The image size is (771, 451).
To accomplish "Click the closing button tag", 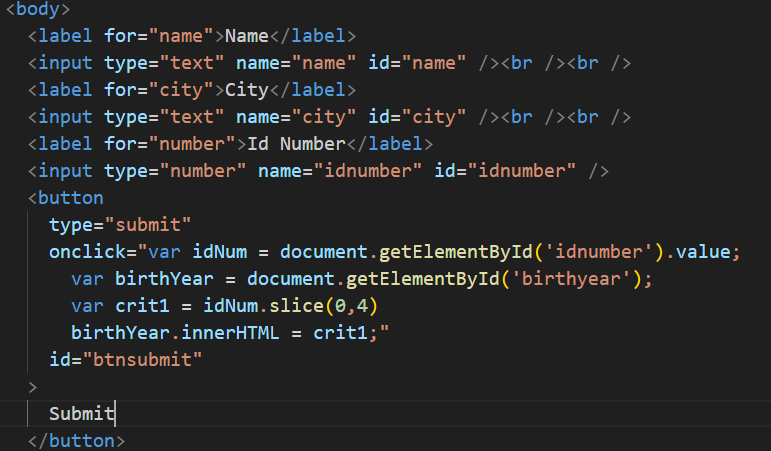I will pyautogui.click(x=76, y=441).
